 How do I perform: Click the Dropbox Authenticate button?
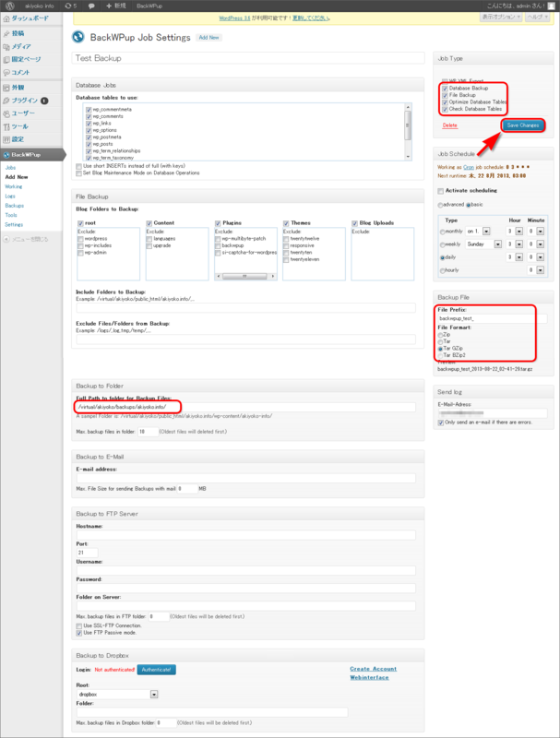click(156, 670)
